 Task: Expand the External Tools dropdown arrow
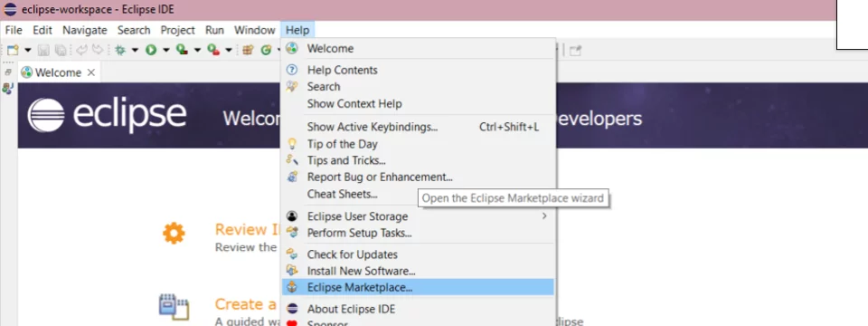pyautogui.click(x=228, y=51)
